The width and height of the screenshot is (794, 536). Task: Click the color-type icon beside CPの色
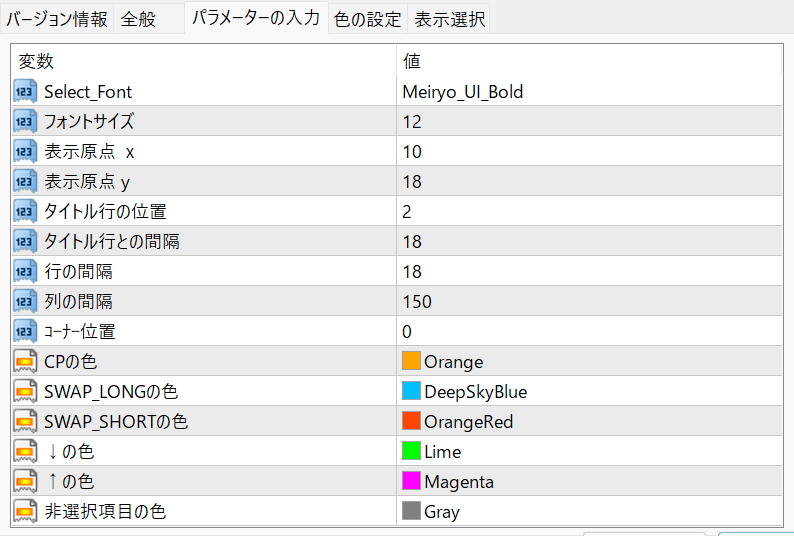point(25,362)
